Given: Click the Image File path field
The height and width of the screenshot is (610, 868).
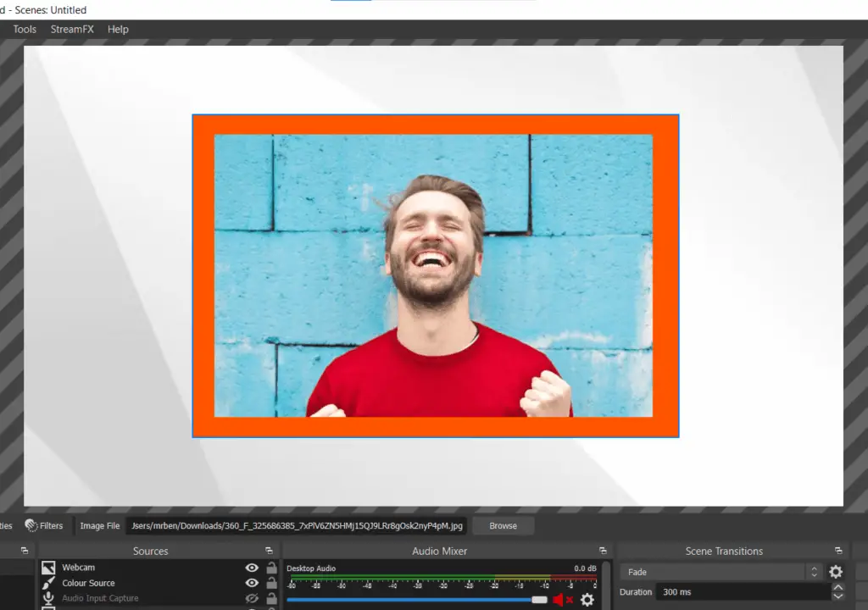Looking at the screenshot, I should tap(297, 525).
